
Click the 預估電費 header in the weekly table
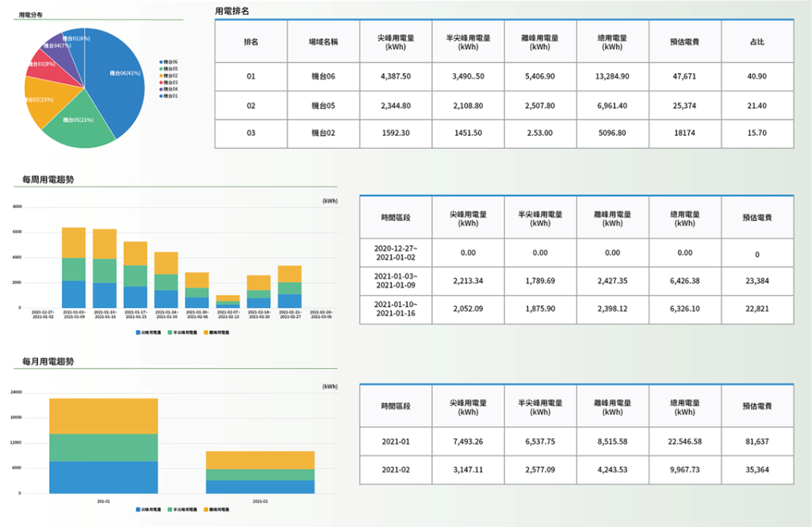(x=757, y=217)
